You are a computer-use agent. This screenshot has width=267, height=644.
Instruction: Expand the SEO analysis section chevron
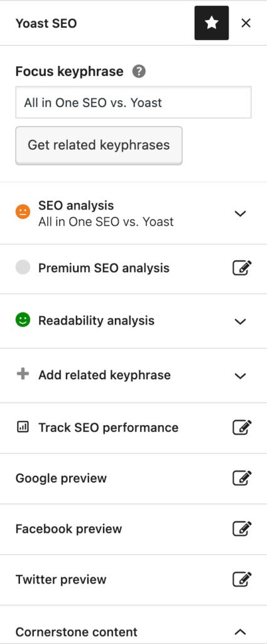(240, 213)
